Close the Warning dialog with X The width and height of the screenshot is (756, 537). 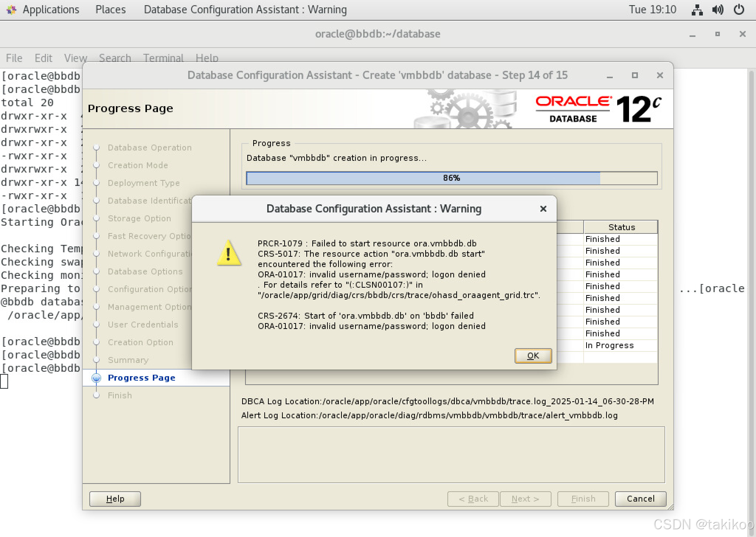[x=543, y=209]
